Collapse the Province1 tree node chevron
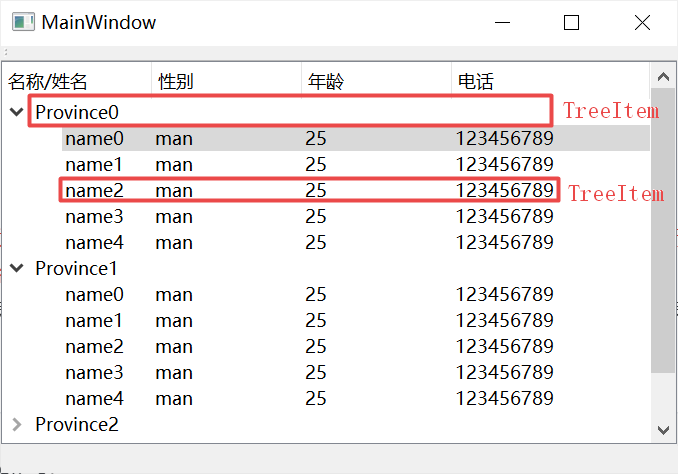The height and width of the screenshot is (474, 678). pyautogui.click(x=16, y=268)
